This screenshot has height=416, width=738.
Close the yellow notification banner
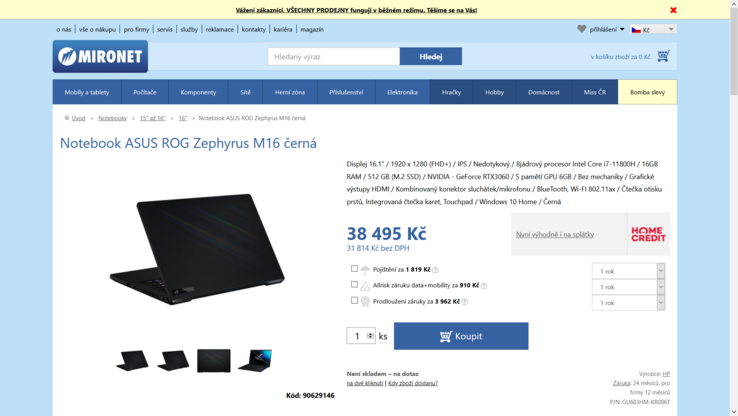coord(673,10)
